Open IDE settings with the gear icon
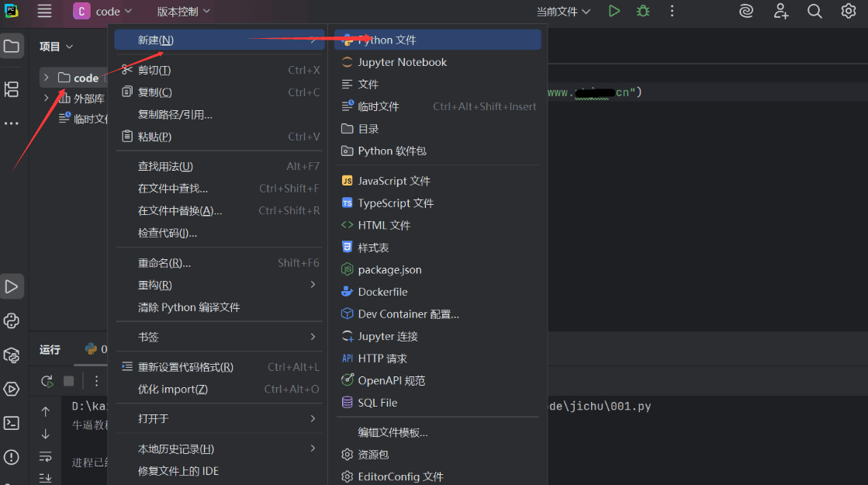The width and height of the screenshot is (868, 485). [847, 11]
